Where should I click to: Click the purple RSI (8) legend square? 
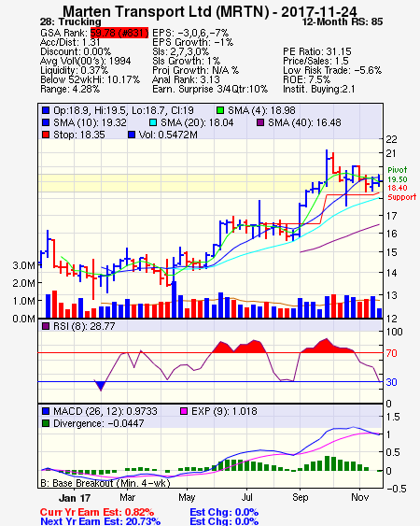point(46,326)
